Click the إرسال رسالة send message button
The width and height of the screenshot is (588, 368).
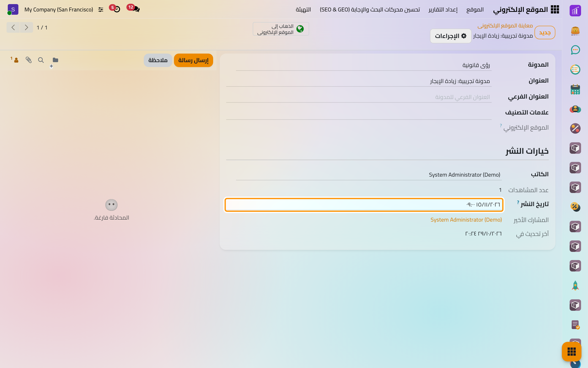[193, 60]
